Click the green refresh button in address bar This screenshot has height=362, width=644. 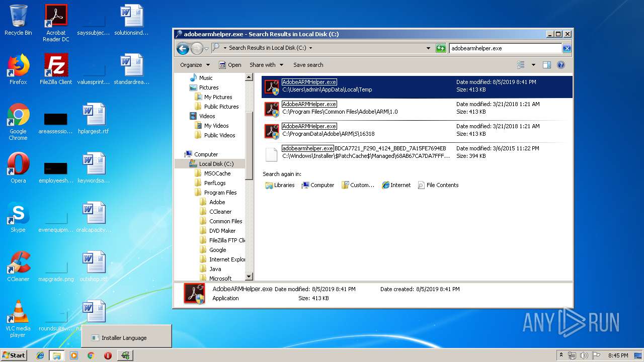coord(441,48)
